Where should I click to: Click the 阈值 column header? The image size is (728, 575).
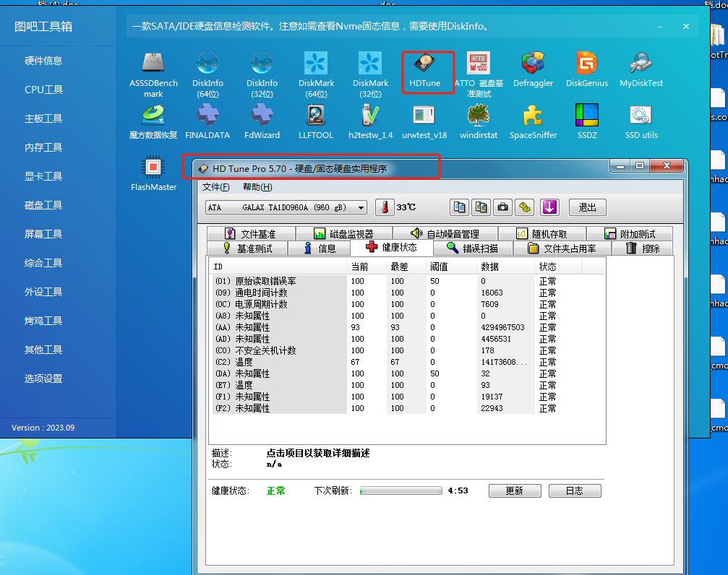point(450,267)
